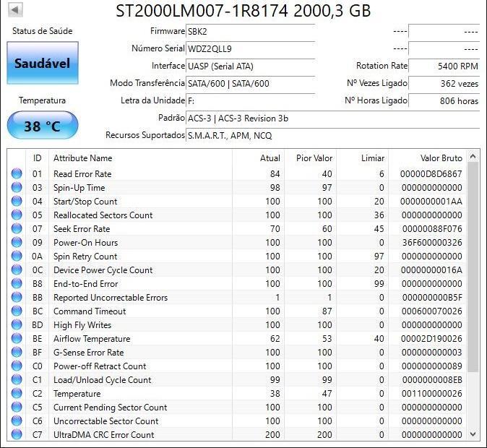Click status orb for Power-On Hours
Image resolution: width=487 pixels, height=448 pixels.
17,242
